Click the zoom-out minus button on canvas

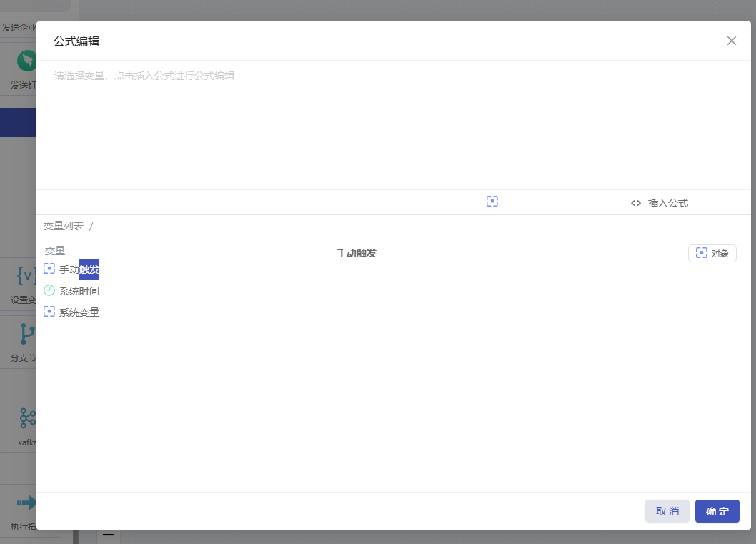click(x=109, y=535)
